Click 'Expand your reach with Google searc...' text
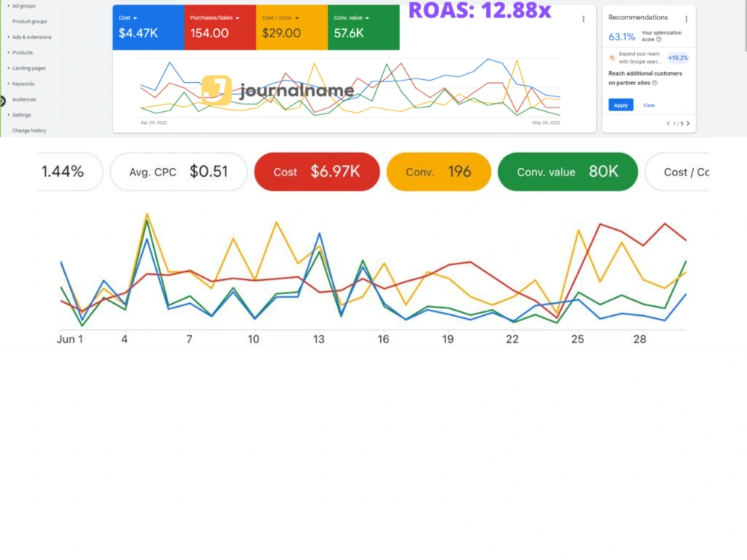The width and height of the screenshot is (747, 560). tap(640, 57)
